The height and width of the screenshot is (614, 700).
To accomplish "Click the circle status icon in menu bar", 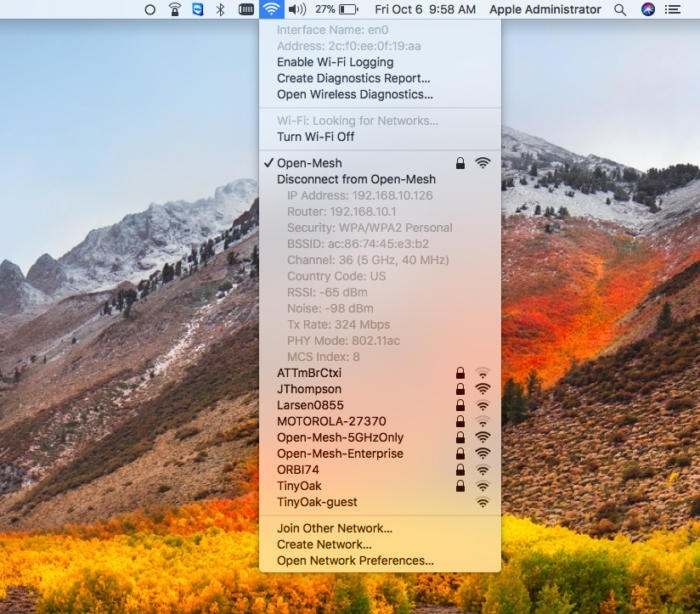I will (150, 9).
